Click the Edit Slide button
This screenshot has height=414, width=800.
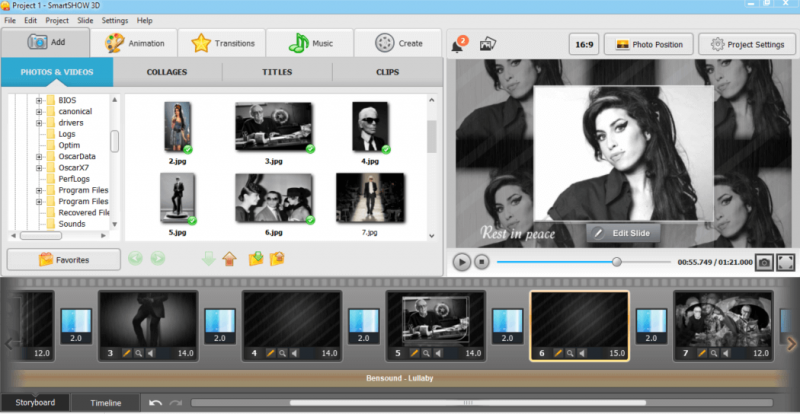pyautogui.click(x=623, y=233)
